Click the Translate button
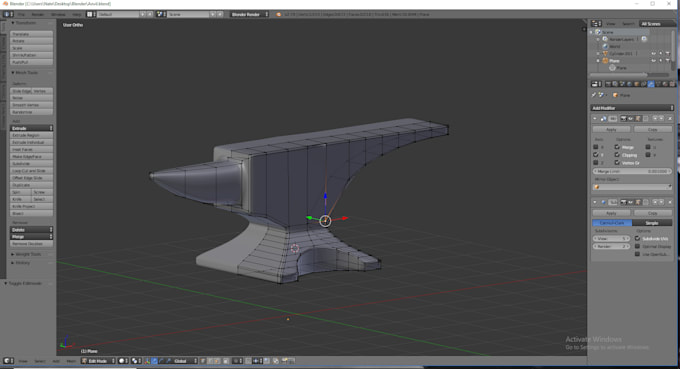 point(32,34)
